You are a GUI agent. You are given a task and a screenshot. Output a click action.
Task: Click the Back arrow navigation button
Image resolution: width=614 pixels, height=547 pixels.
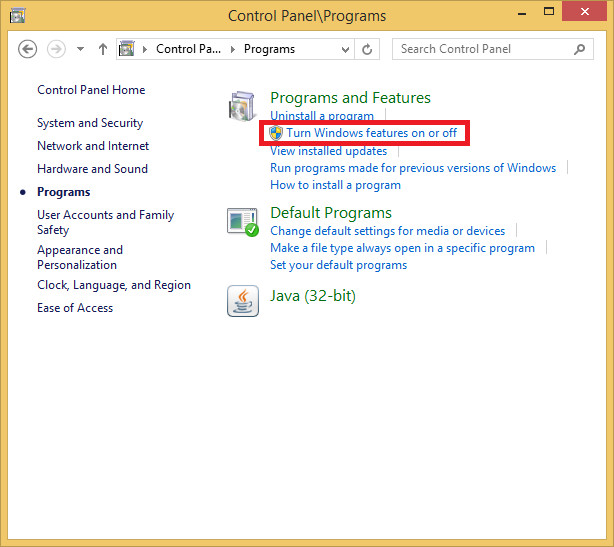pos(28,49)
